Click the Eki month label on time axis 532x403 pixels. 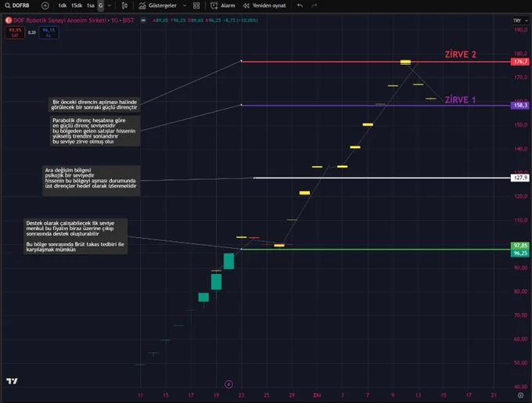317,395
